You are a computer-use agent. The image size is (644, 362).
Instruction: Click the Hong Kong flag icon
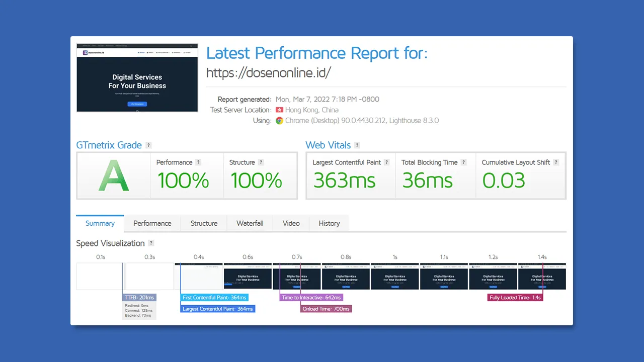[280, 110]
